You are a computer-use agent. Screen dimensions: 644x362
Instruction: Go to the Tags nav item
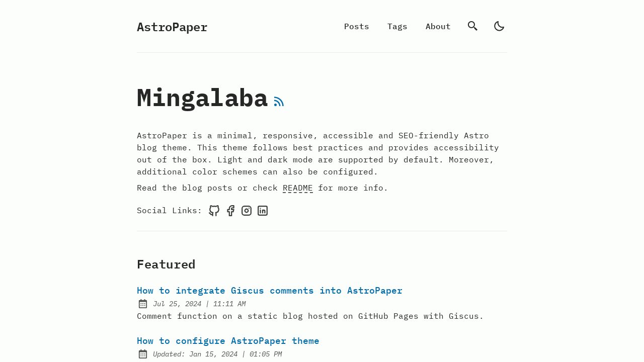397,26
